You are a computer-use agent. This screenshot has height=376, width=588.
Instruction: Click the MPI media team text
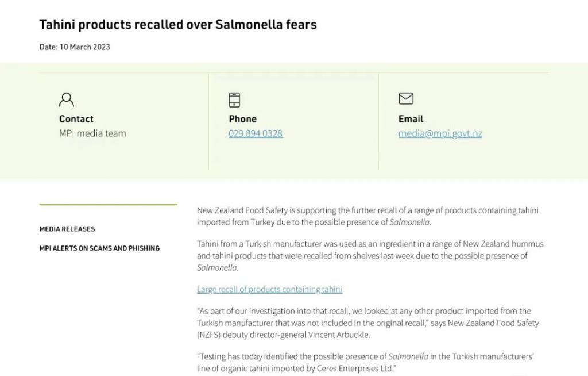click(92, 133)
